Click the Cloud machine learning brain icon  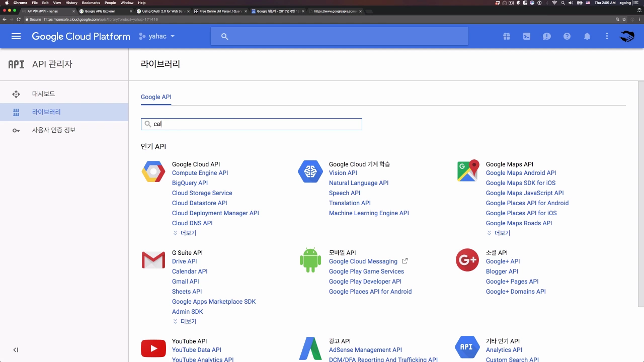click(310, 172)
